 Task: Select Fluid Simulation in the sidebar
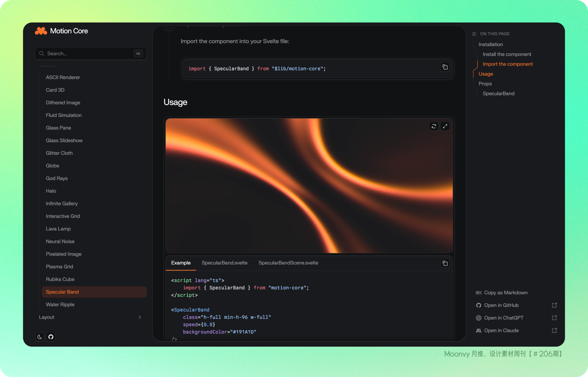click(64, 115)
